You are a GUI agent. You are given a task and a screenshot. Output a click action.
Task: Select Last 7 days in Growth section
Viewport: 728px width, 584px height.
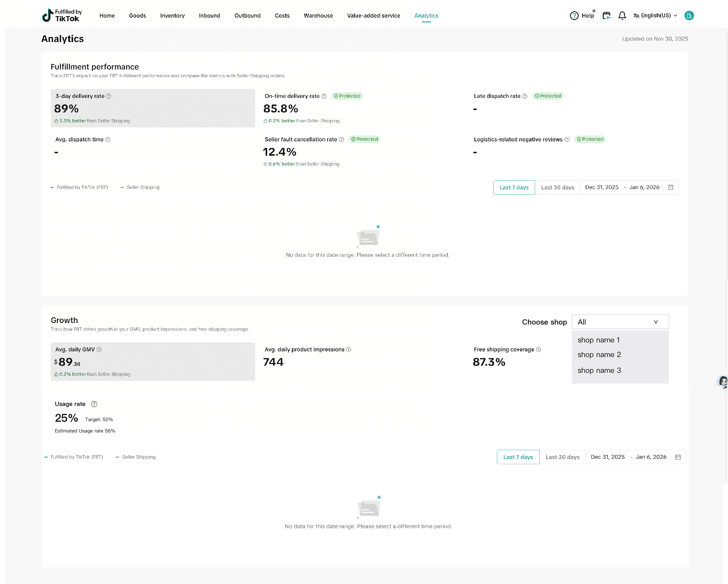point(518,457)
